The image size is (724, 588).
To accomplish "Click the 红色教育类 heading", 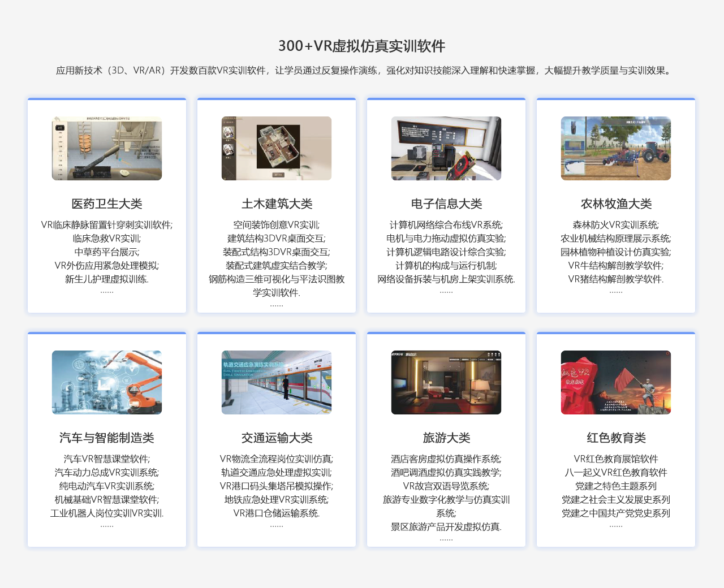I will [616, 438].
